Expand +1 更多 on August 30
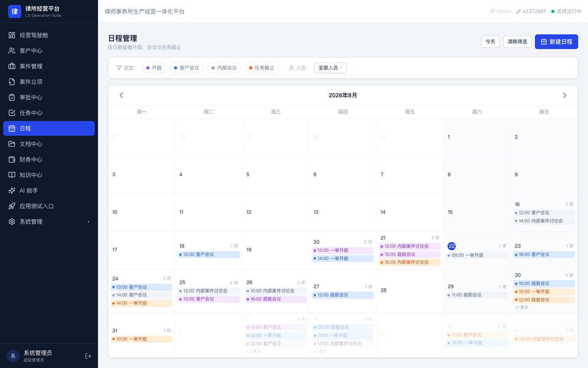 (x=521, y=307)
